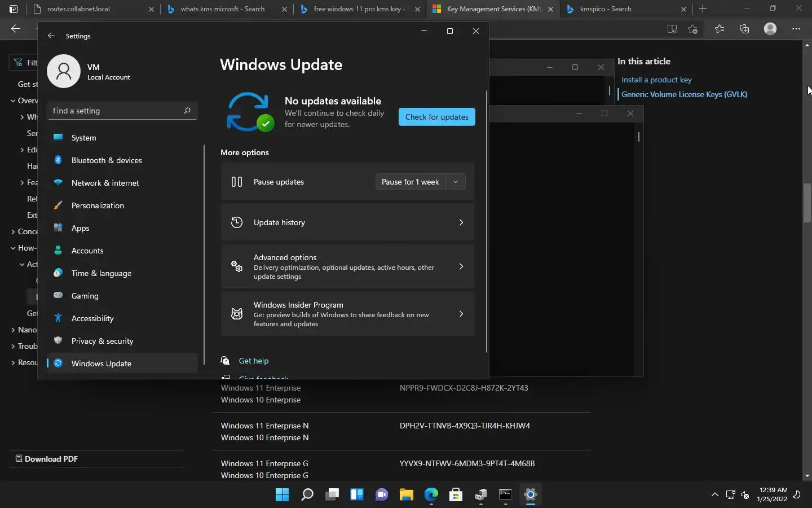This screenshot has height=508, width=812.
Task: Click Pause for 1 week button
Action: [411, 182]
